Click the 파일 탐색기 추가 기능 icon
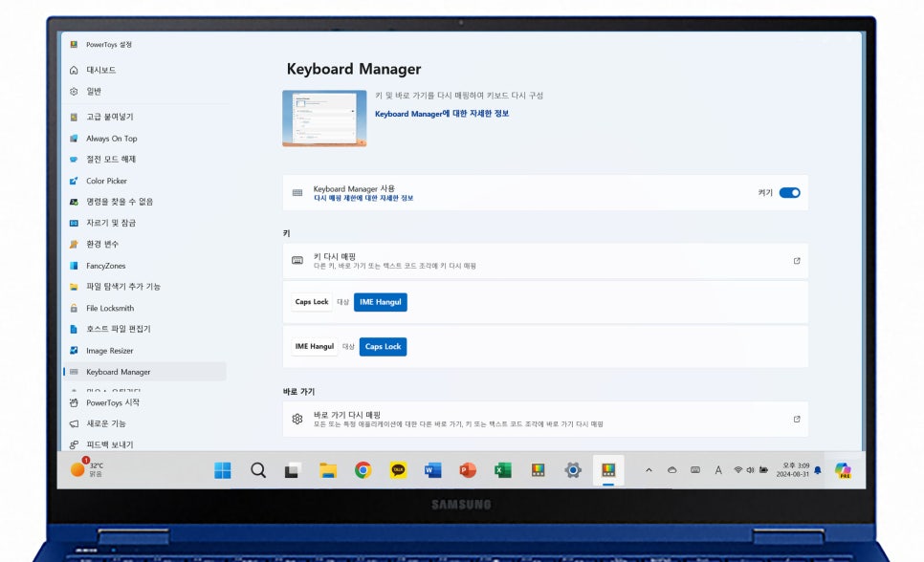Viewport: 924px width, 562px height. tap(74, 287)
